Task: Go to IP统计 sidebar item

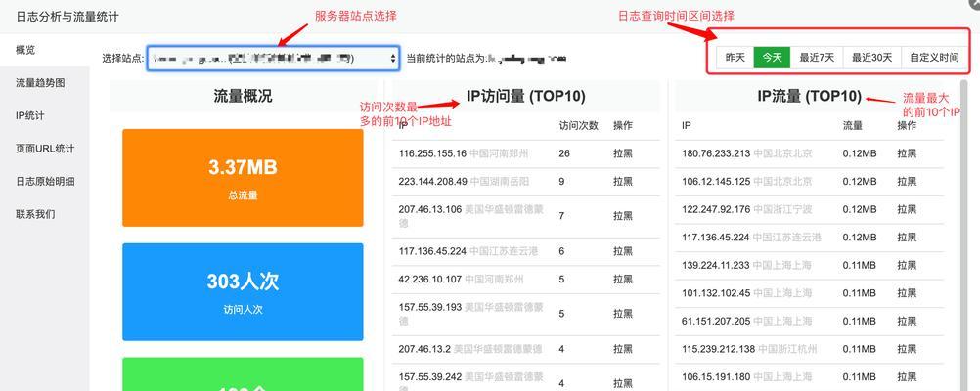Action: [x=44, y=115]
